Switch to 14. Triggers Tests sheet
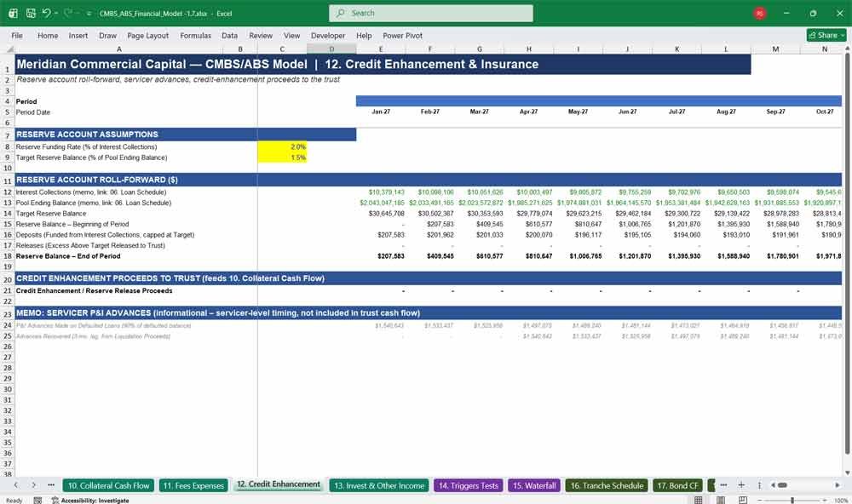This screenshot has height=504, width=852. tap(468, 485)
